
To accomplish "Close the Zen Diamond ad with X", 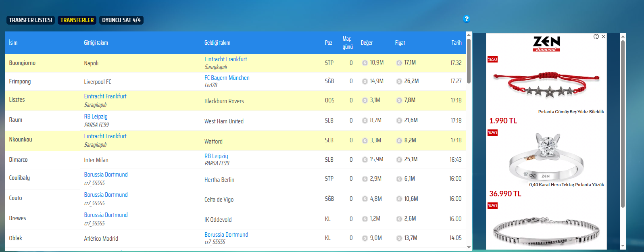I will pos(603,36).
